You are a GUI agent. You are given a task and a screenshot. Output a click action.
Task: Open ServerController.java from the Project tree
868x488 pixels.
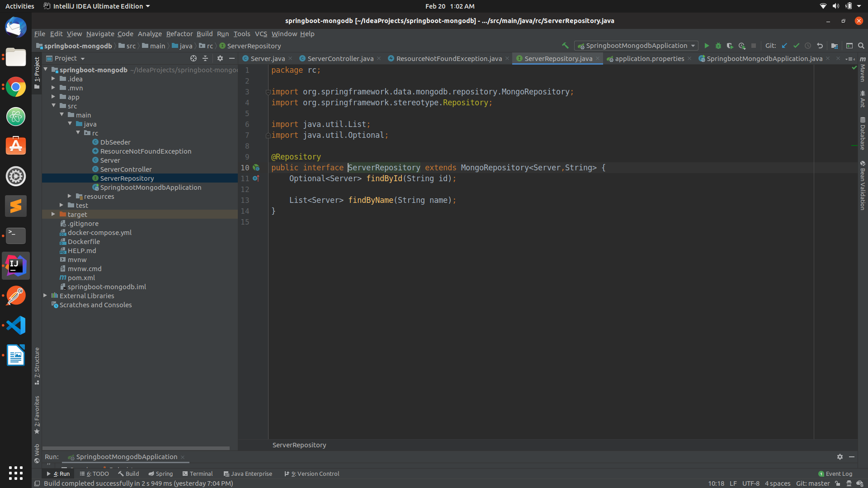(126, 169)
